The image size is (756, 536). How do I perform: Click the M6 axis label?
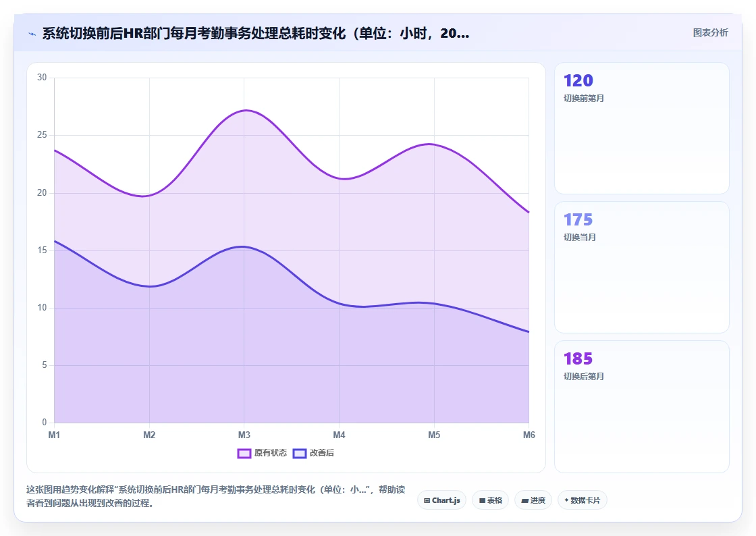529,435
